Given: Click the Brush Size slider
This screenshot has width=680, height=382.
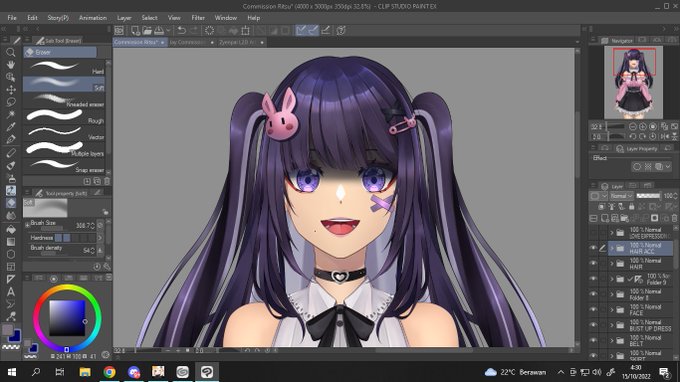Looking at the screenshot, I should pyautogui.click(x=51, y=229).
